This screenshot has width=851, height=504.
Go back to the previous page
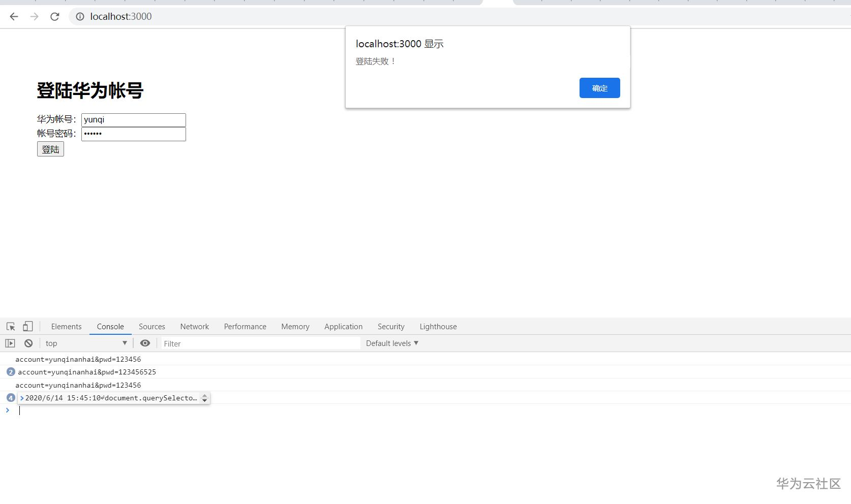click(14, 16)
